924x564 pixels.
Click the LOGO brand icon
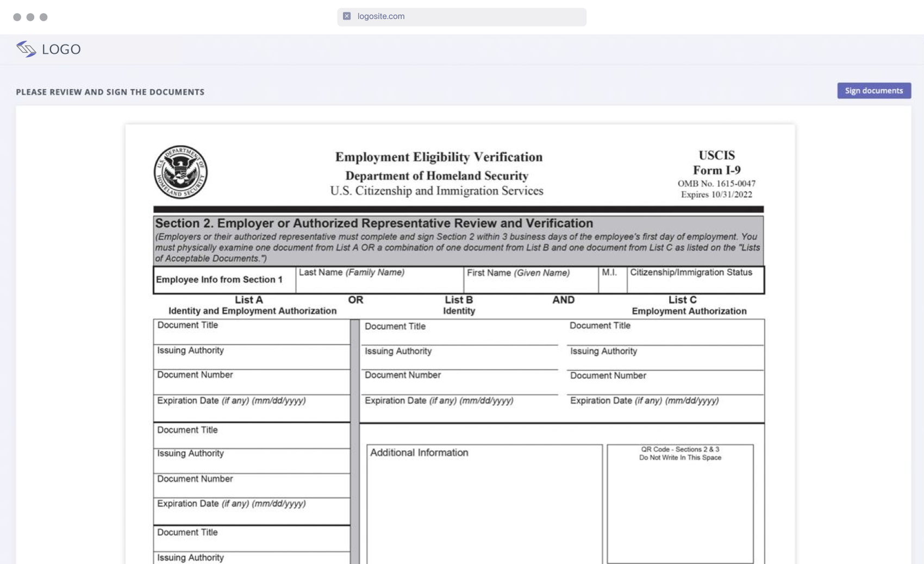pos(26,49)
